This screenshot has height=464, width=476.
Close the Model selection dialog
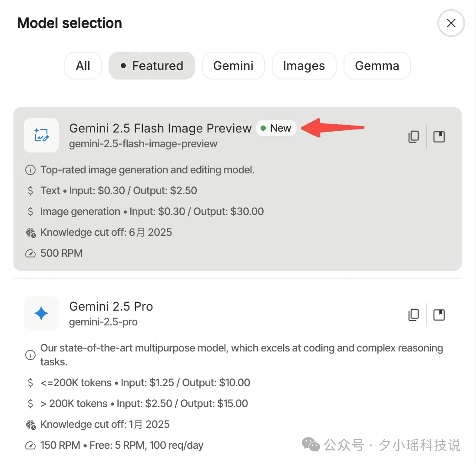451,23
